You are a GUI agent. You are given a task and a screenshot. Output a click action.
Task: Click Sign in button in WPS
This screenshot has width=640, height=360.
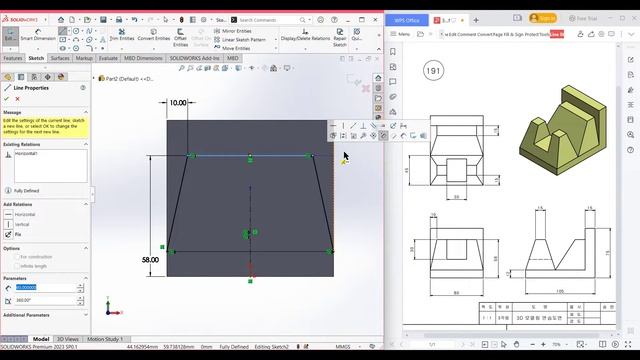[542, 18]
